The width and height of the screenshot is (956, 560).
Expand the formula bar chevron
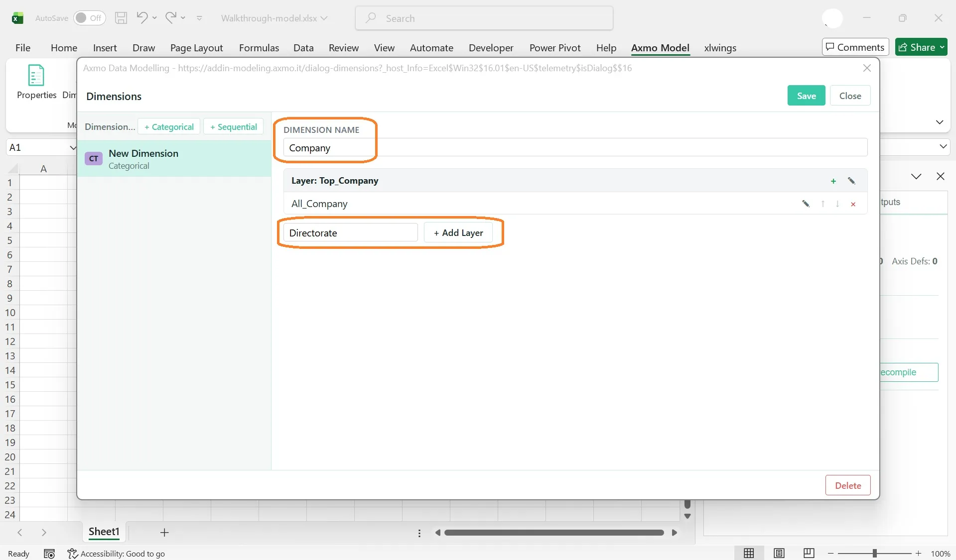(943, 146)
